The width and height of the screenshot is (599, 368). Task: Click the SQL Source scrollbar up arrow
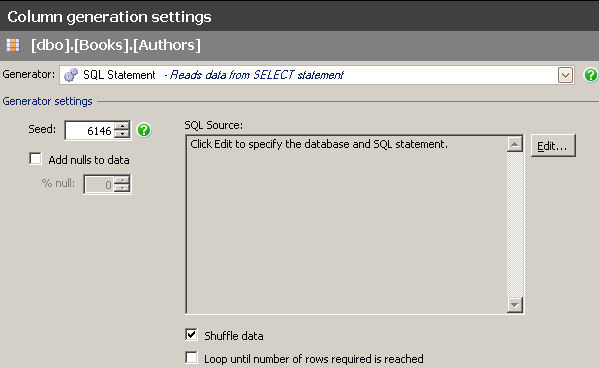click(x=515, y=144)
